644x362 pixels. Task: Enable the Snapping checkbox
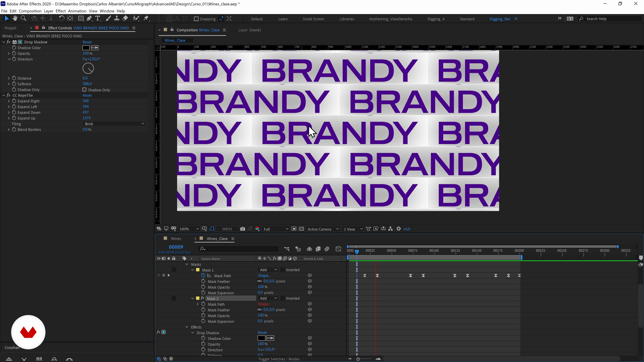[x=196, y=19]
